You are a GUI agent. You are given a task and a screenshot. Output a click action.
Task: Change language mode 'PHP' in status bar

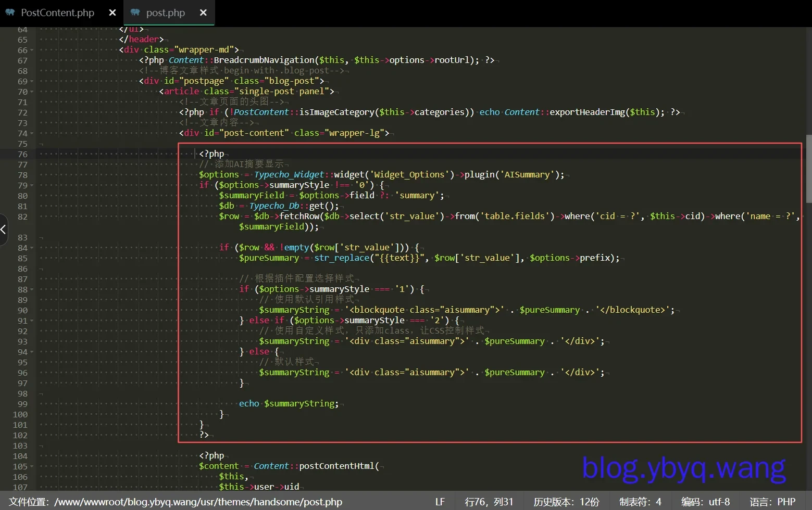[773, 502]
